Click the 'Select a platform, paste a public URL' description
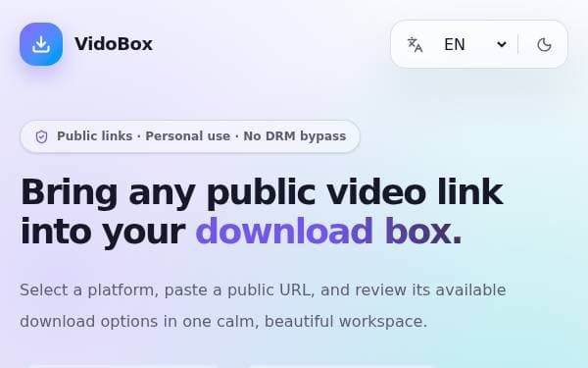Screen dimensions: 588x368 (263, 305)
